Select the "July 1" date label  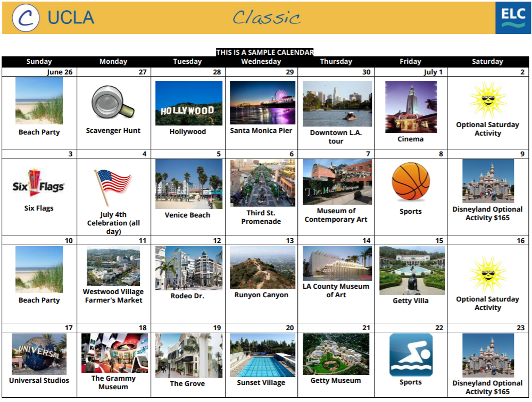point(433,72)
